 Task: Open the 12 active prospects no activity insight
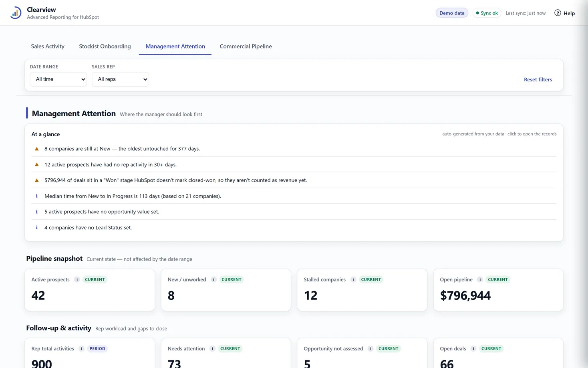click(x=294, y=164)
